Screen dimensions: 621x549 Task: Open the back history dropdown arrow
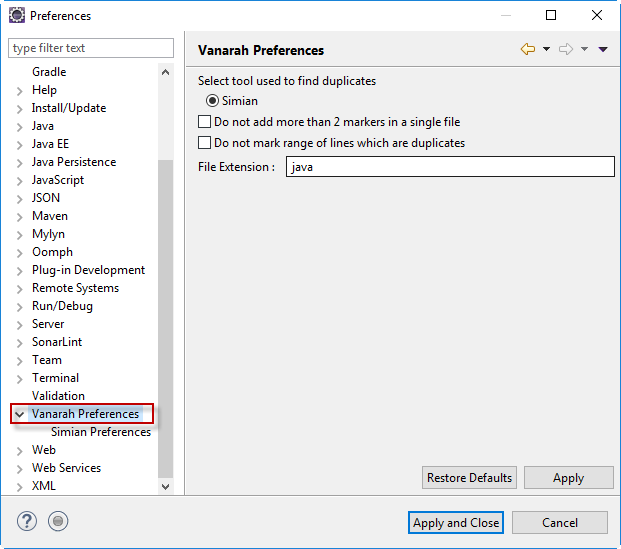coord(546,50)
